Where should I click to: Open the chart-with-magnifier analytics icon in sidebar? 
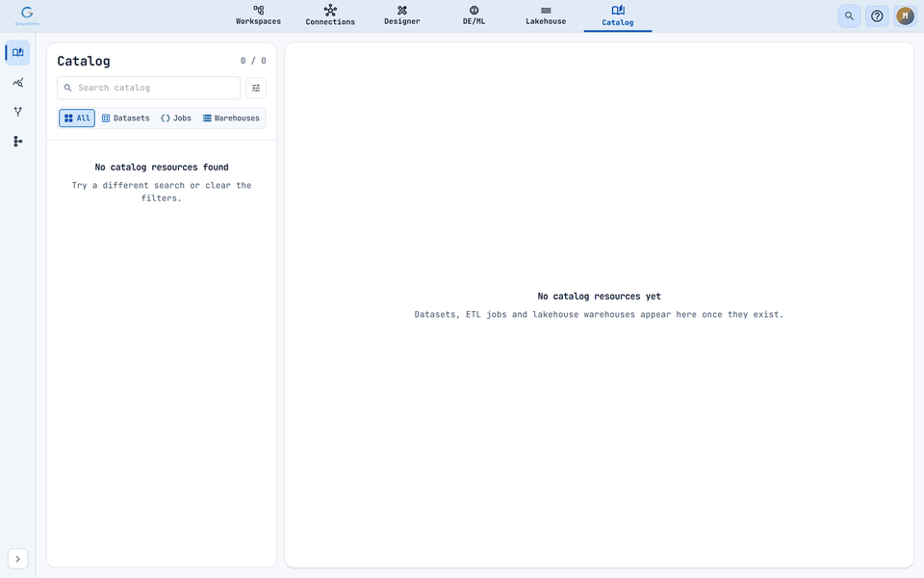[17, 83]
